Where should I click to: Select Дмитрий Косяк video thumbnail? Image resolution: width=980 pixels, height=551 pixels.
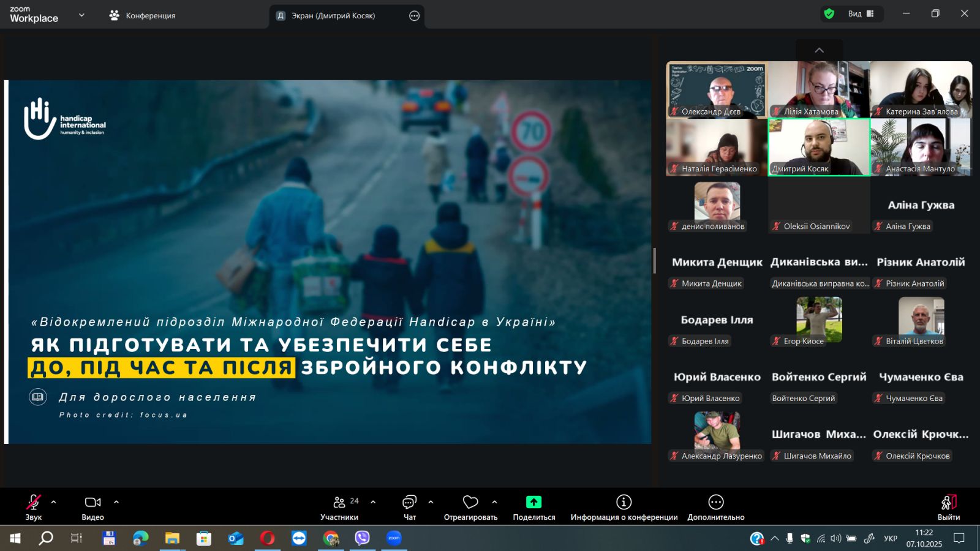[x=819, y=147]
